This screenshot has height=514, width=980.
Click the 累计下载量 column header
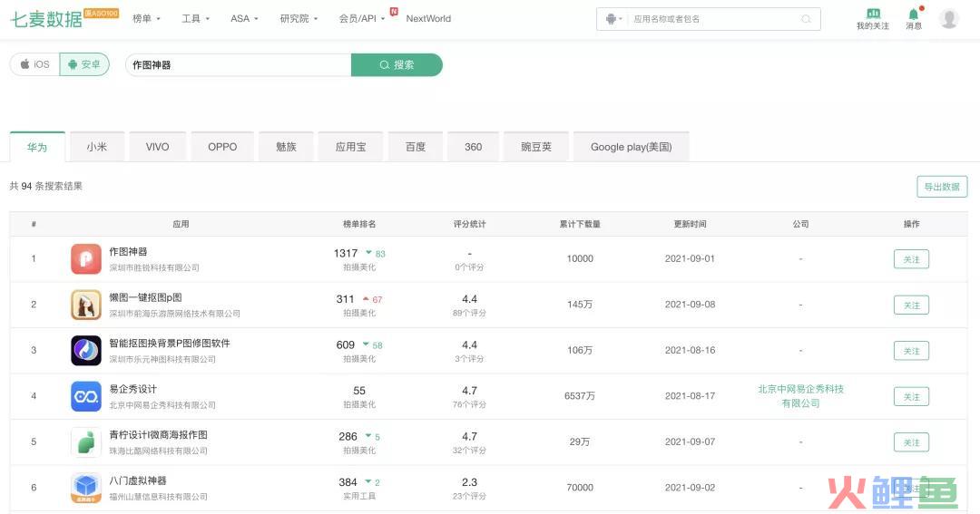coord(580,224)
